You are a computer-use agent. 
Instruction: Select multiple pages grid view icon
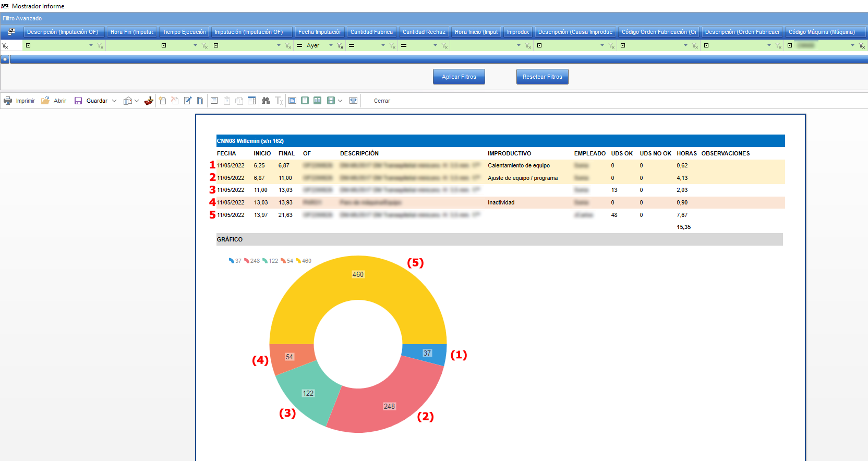331,101
